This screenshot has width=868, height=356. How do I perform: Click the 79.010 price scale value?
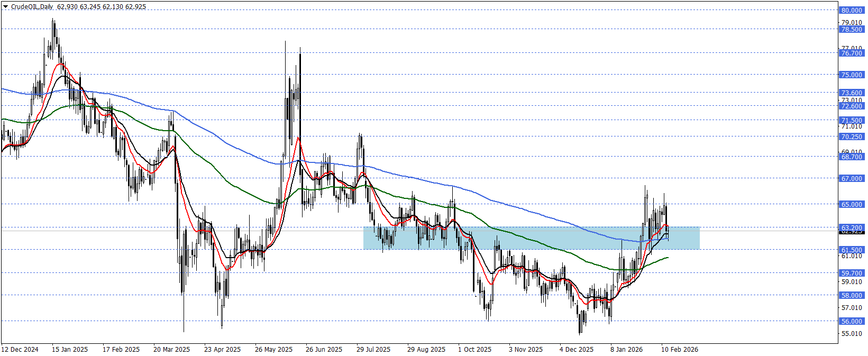click(x=852, y=23)
